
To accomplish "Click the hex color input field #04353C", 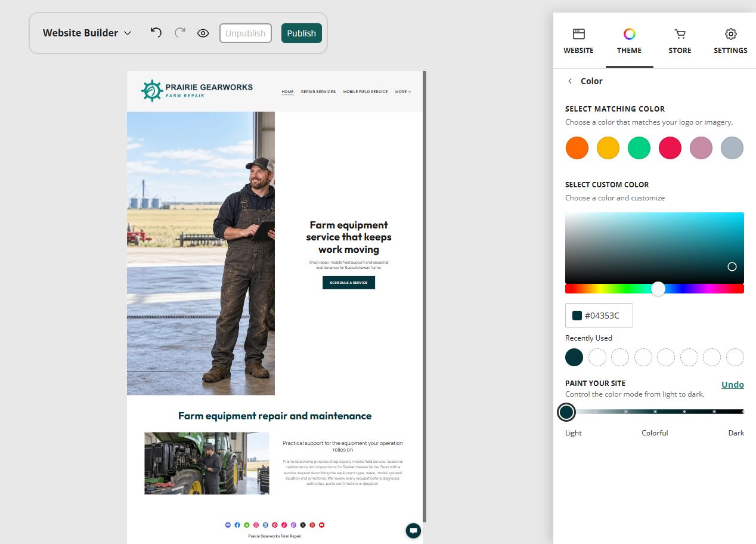I will coord(599,316).
